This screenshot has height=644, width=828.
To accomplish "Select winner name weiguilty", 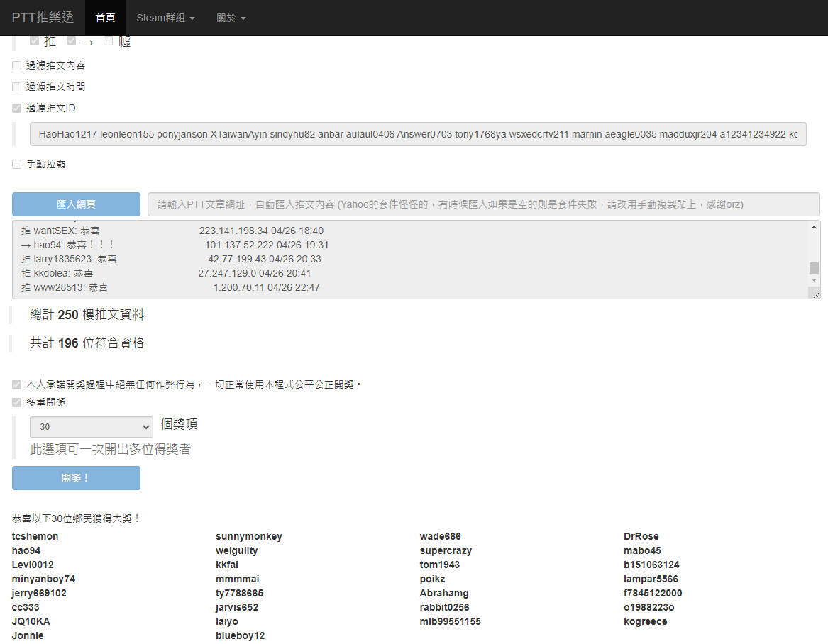I will [236, 550].
